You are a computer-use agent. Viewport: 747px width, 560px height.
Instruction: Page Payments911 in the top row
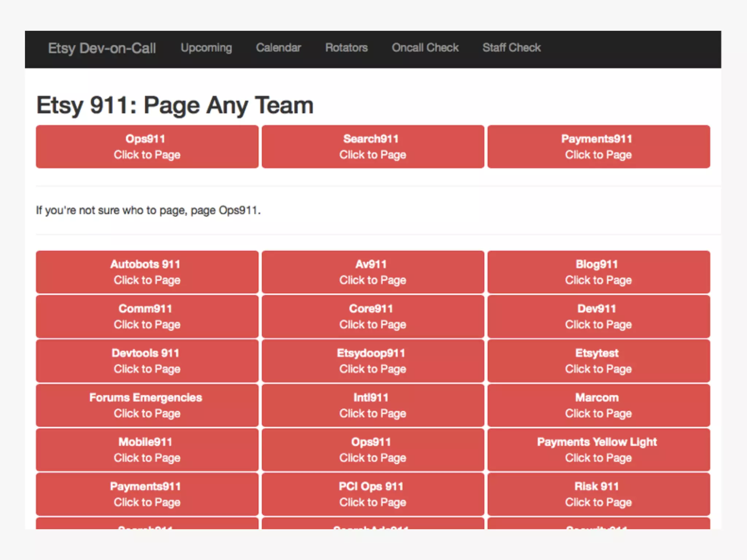pyautogui.click(x=599, y=147)
